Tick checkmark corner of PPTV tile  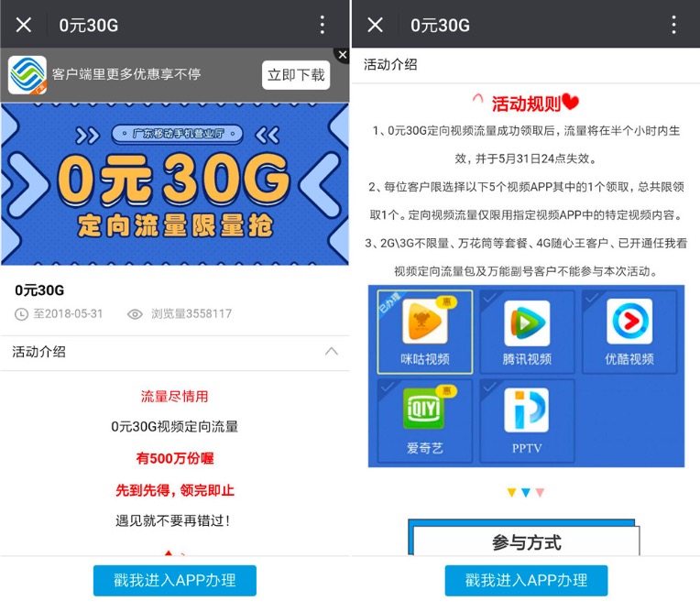(489, 387)
